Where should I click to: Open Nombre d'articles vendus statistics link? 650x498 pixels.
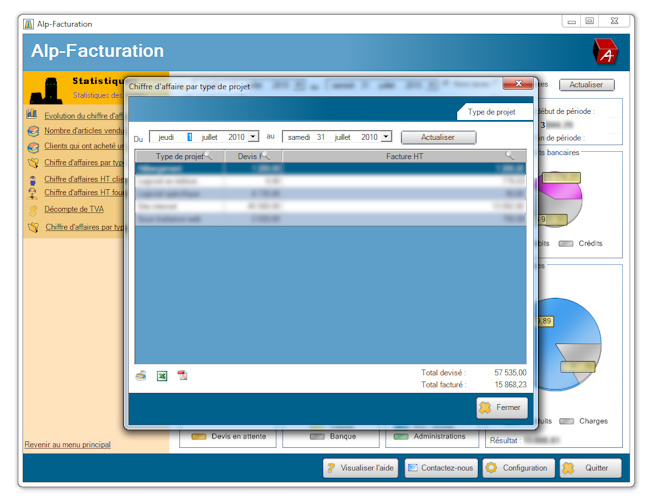point(84,131)
